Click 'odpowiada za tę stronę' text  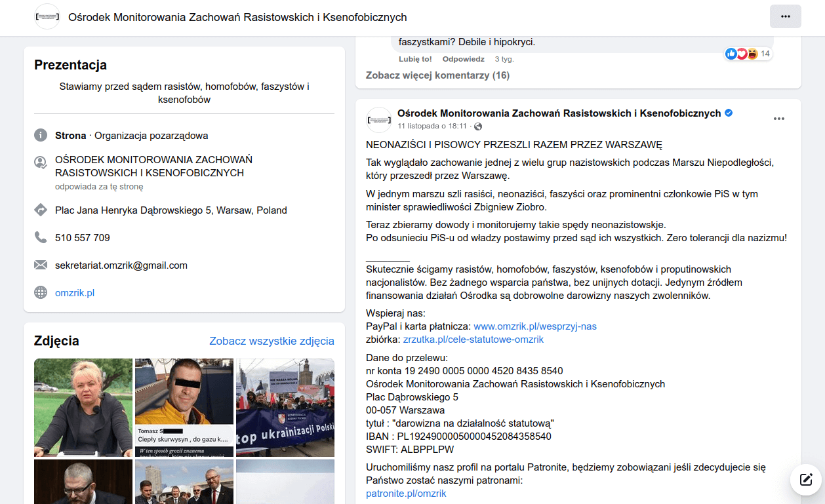coord(99,187)
